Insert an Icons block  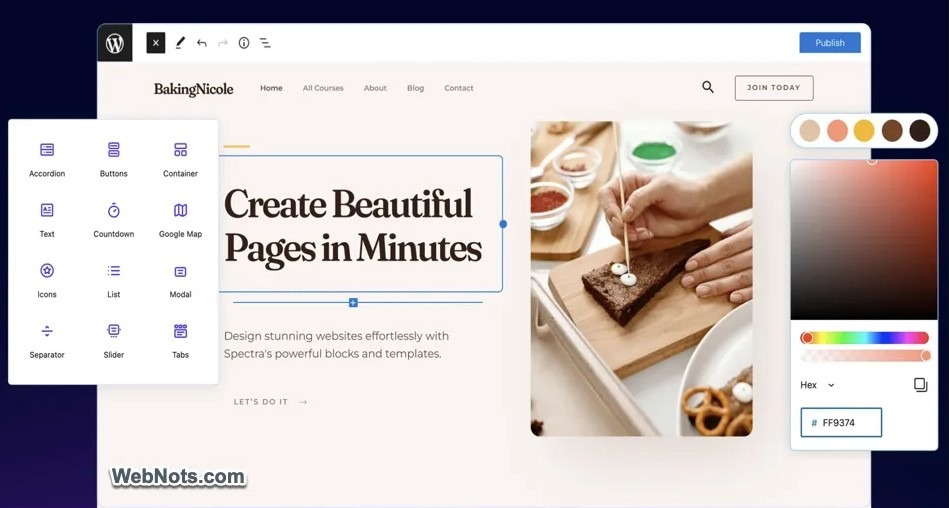pyautogui.click(x=47, y=281)
